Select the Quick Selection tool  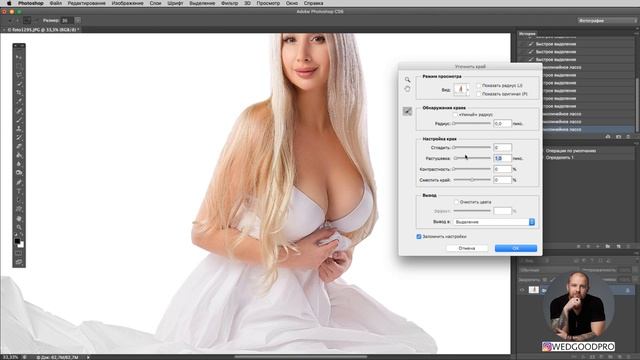(x=19, y=84)
